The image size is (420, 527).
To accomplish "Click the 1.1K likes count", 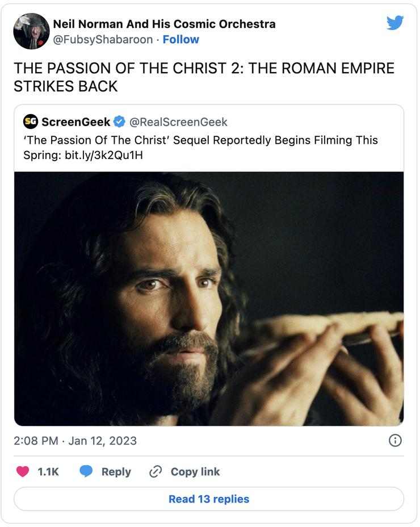I will (x=48, y=471).
